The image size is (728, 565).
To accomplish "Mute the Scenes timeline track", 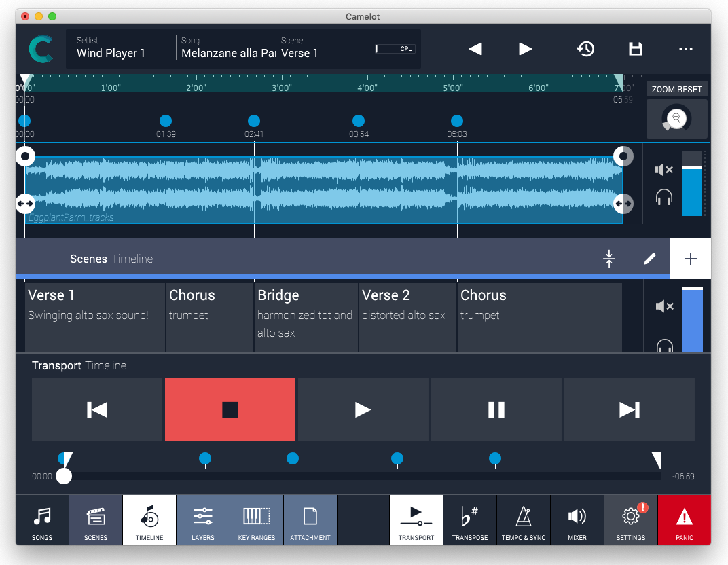I will [663, 306].
